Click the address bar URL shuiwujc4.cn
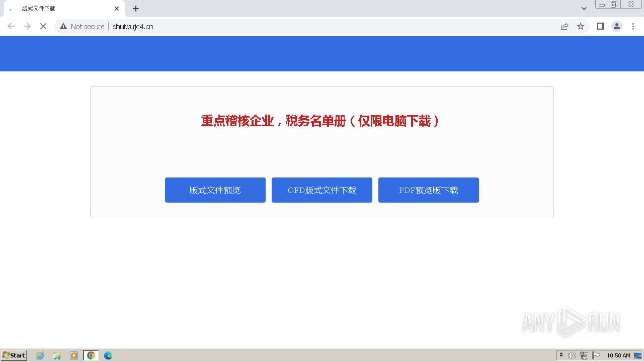This screenshot has height=362, width=644. click(133, 26)
